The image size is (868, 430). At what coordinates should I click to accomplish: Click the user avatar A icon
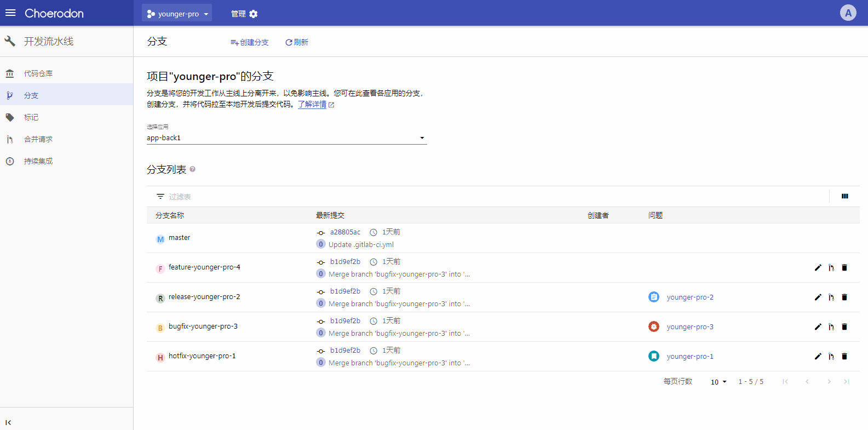click(848, 13)
